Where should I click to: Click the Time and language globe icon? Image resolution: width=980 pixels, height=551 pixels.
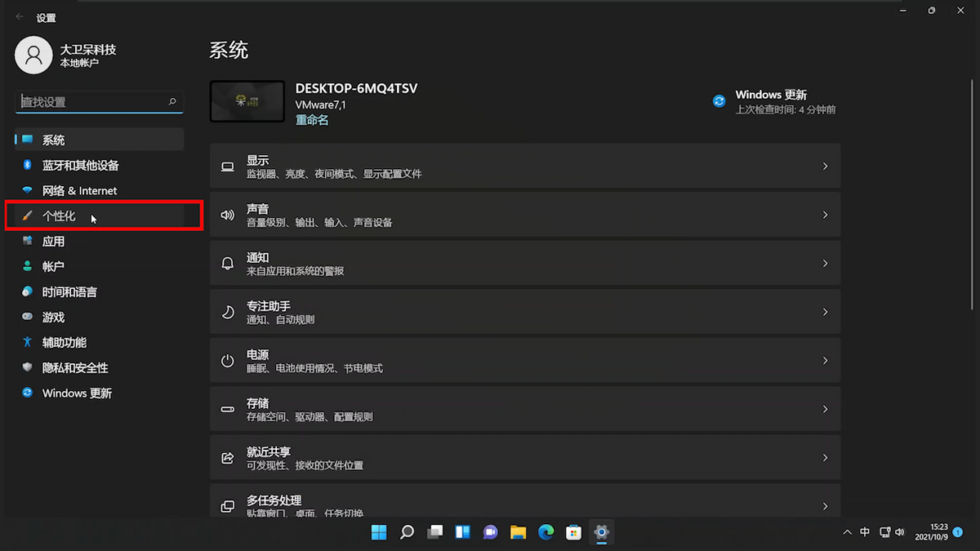tap(27, 291)
